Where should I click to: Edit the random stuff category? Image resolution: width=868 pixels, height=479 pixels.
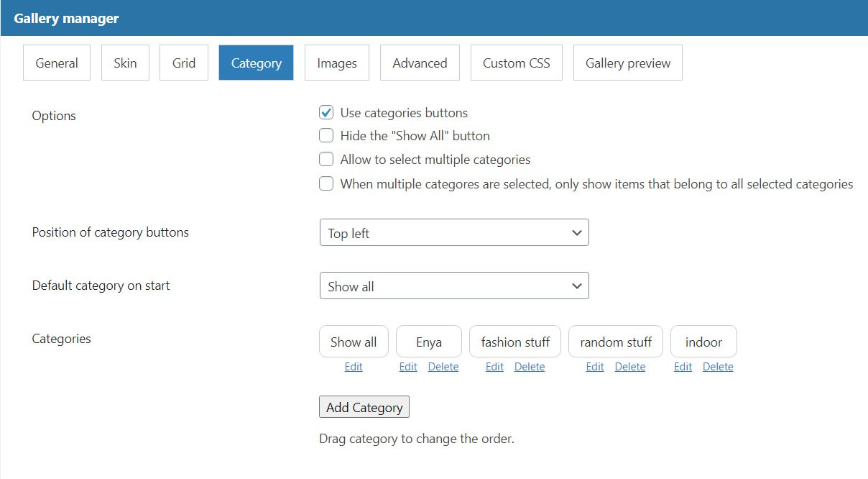click(x=595, y=367)
